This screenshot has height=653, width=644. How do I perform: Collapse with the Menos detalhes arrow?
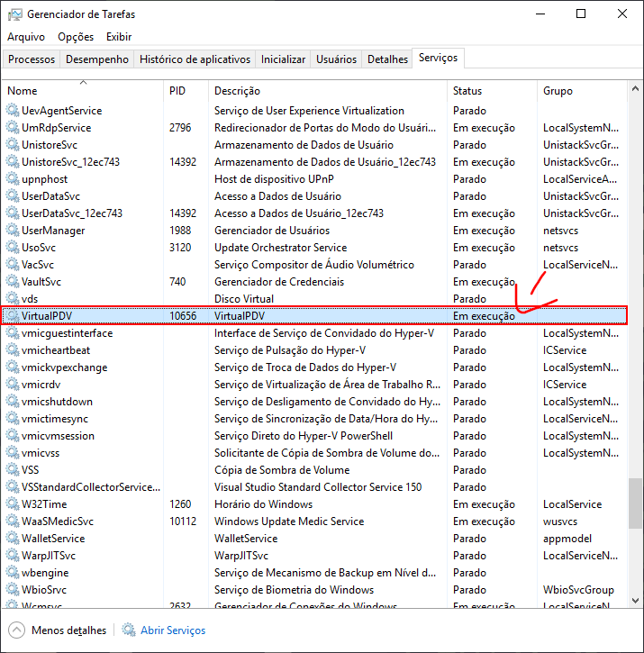click(16, 630)
